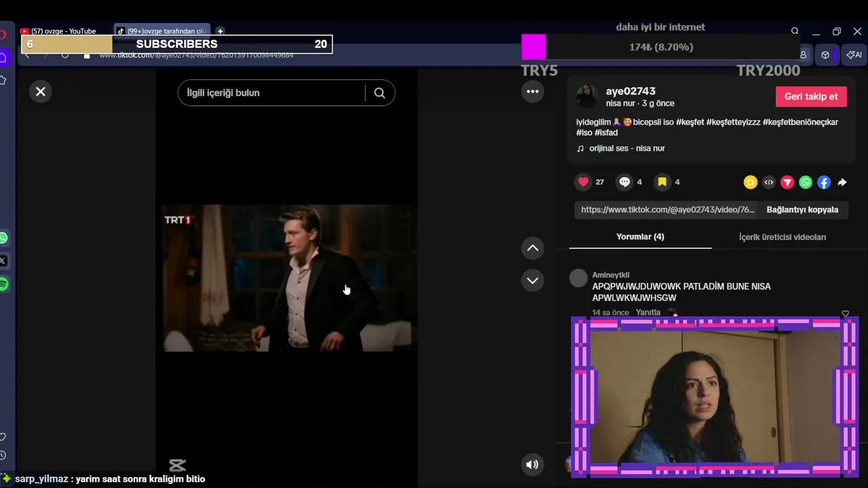Open X (Twitter) in the Opera sidebar
This screenshot has height=488, width=868.
coord(3,261)
